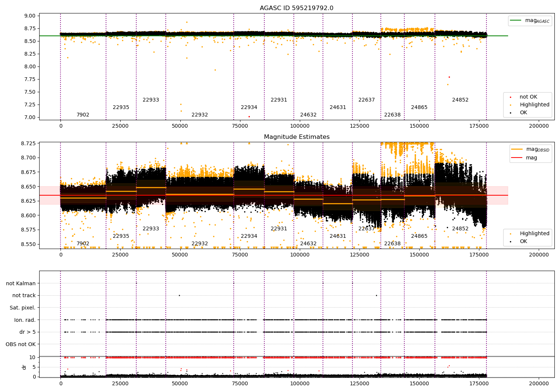
Task: Click OBSID label 7902 in the top plot
Action: (x=83, y=115)
